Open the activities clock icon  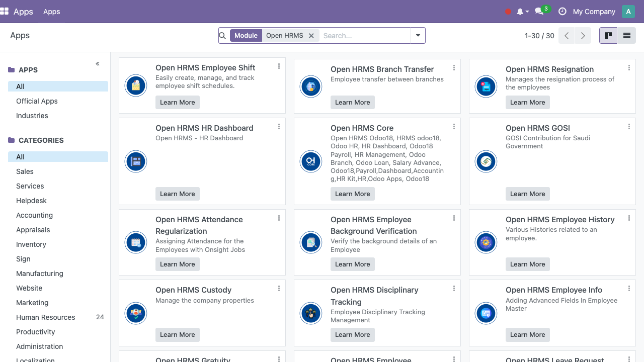562,12
